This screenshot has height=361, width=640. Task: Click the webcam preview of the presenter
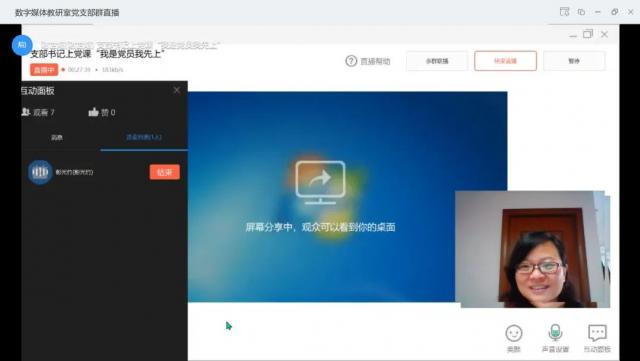[x=532, y=249]
